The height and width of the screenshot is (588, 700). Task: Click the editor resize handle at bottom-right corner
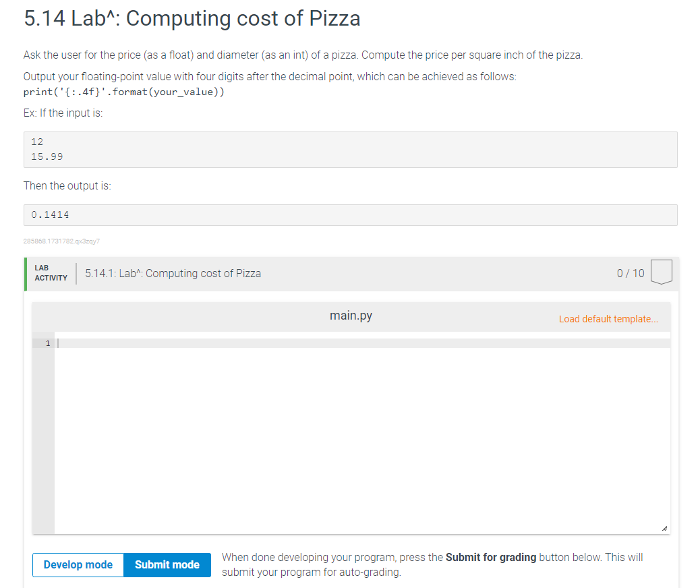click(666, 528)
